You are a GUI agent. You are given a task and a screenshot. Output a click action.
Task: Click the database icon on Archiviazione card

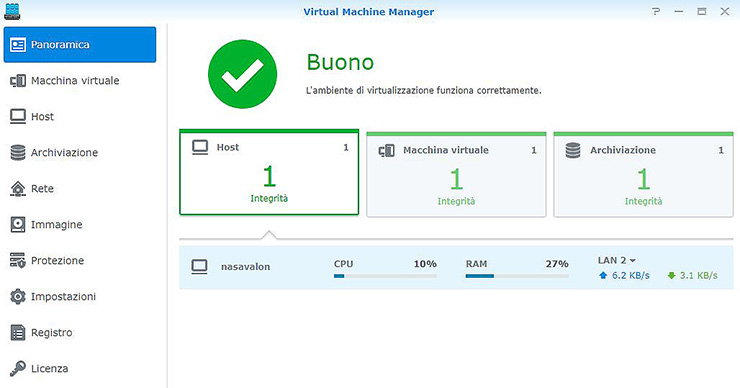[573, 151]
